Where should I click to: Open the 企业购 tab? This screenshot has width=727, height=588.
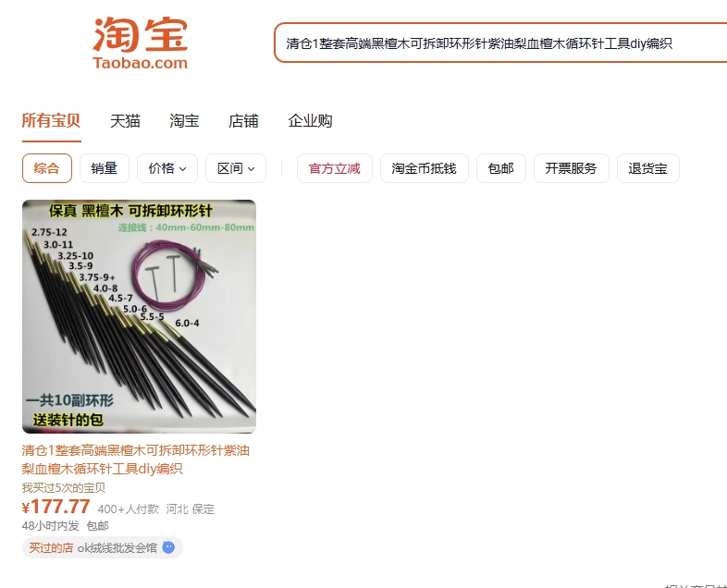point(310,121)
